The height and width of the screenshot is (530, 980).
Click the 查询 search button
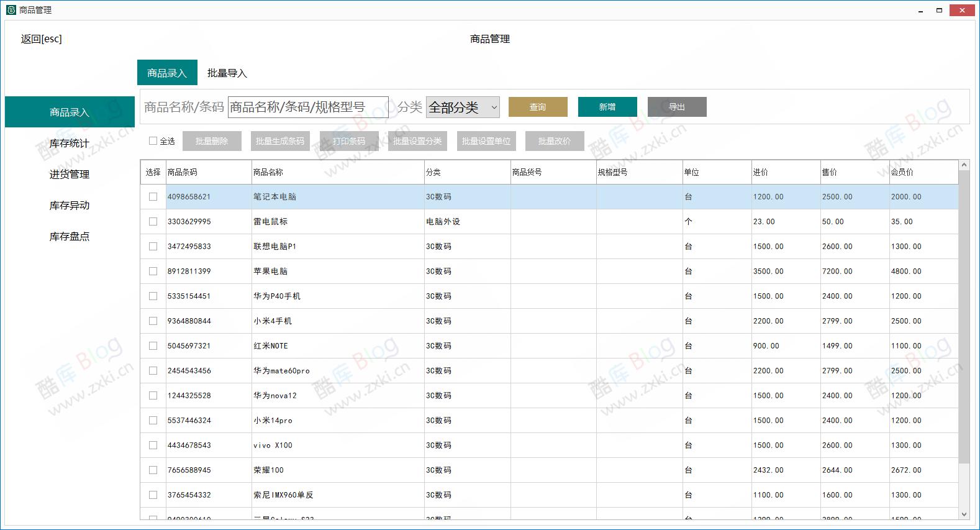(x=538, y=107)
